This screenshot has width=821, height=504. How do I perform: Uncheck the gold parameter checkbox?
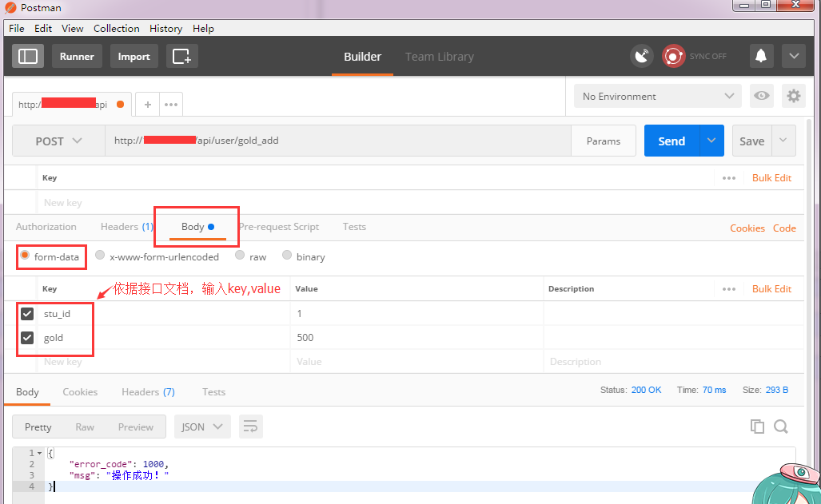tap(27, 338)
